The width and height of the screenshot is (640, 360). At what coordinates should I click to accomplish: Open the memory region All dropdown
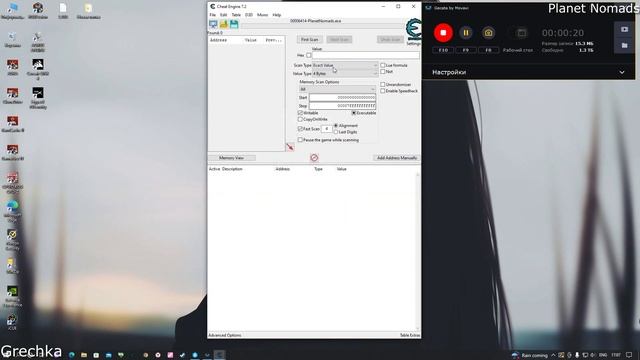[x=337, y=89]
